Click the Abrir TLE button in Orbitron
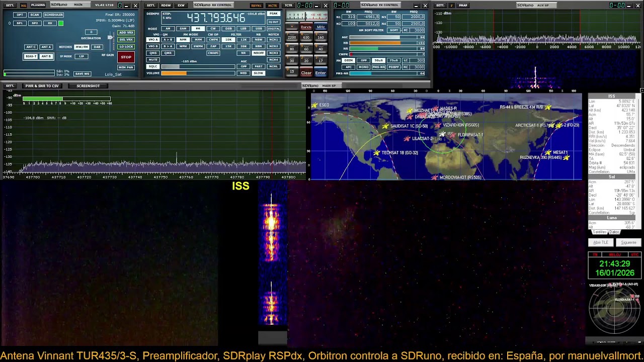 tap(601, 242)
